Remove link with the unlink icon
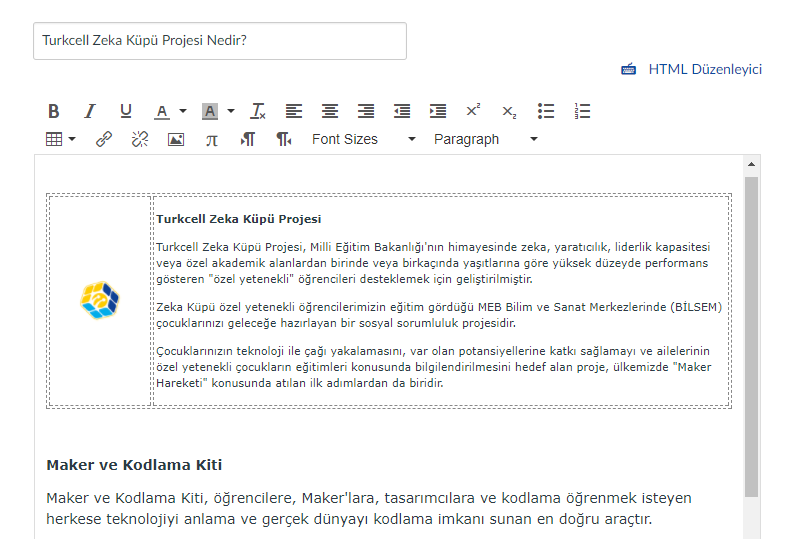The height and width of the screenshot is (539, 797). 140,139
